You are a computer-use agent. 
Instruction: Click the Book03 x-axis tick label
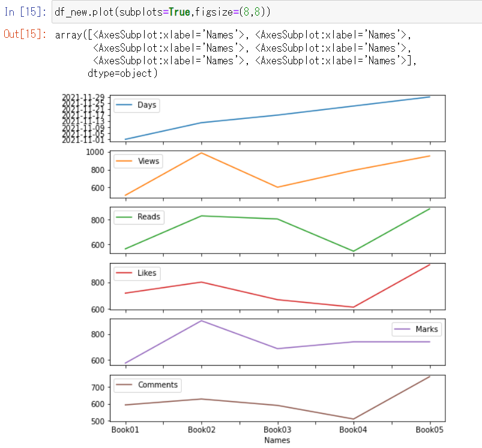tap(277, 430)
